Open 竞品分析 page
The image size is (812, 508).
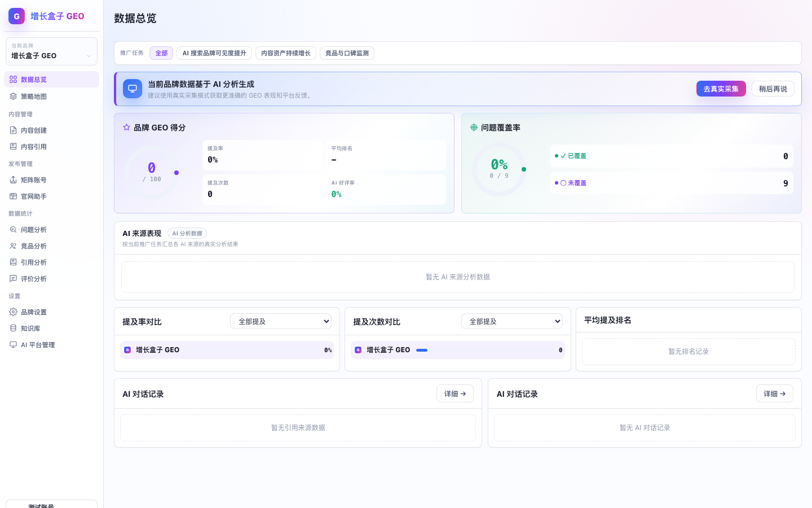pyautogui.click(x=51, y=246)
